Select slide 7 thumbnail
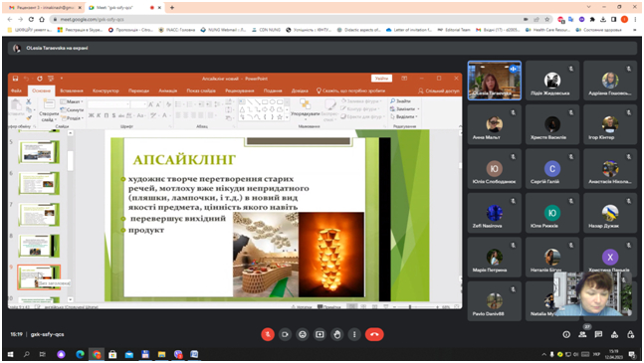Image resolution: width=644 pixels, height=363 pixels. coord(40,214)
